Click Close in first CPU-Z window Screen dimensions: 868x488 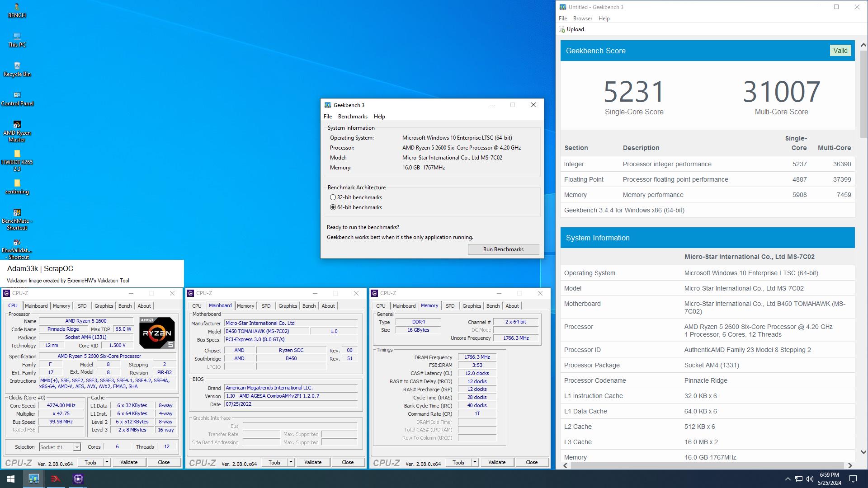point(164,462)
